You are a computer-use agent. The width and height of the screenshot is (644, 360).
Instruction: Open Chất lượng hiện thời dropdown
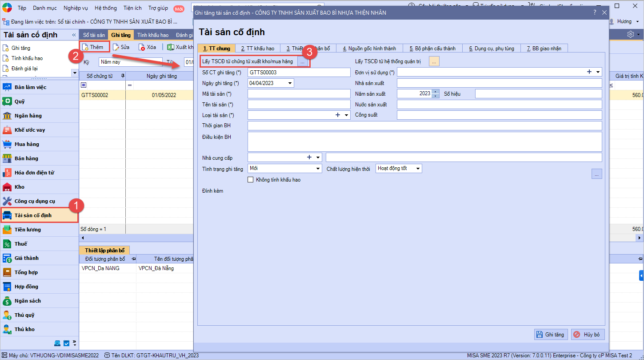coord(418,169)
